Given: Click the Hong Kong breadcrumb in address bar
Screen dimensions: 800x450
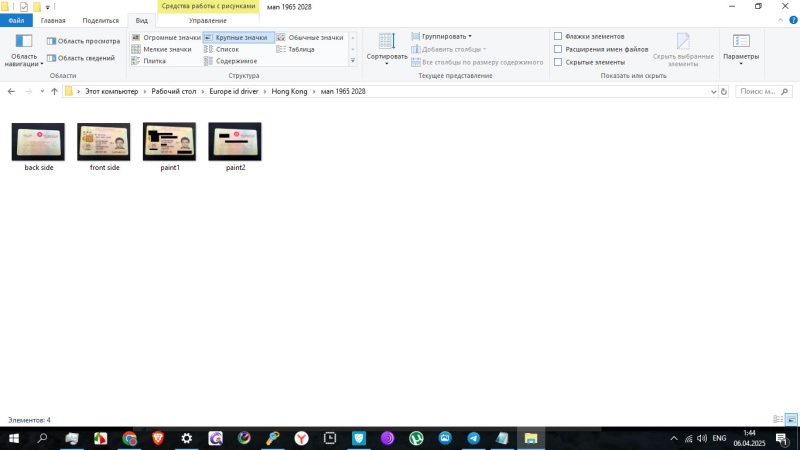Looking at the screenshot, I should click(x=288, y=92).
